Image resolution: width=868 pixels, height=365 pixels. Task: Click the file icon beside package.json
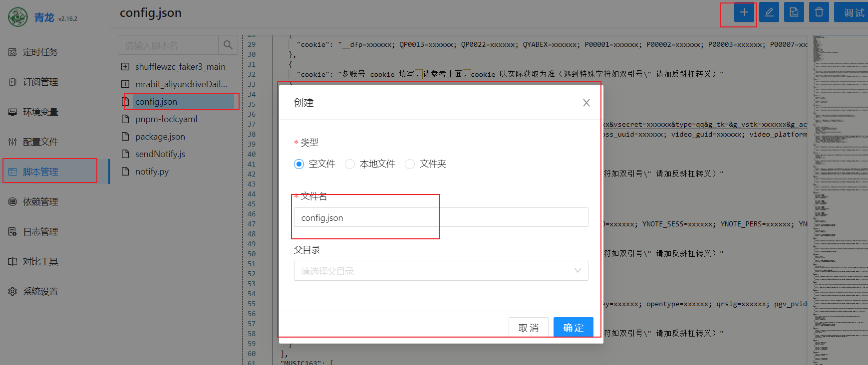[x=125, y=136]
